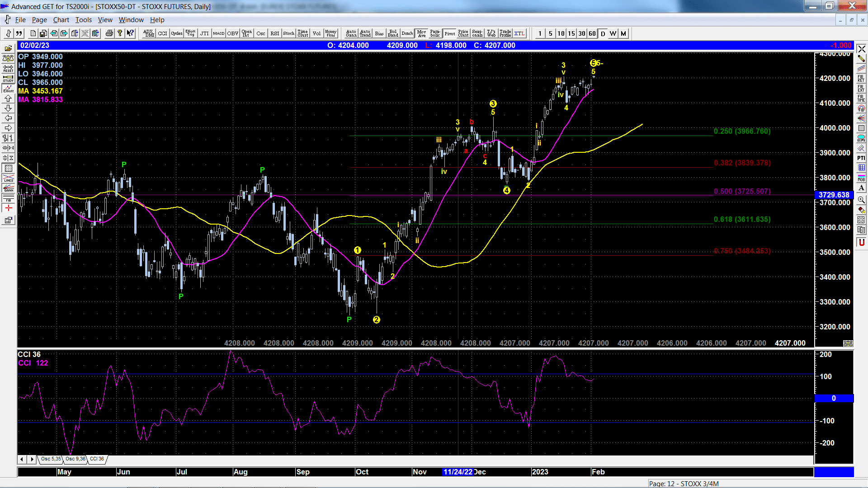The width and height of the screenshot is (868, 488).
Task: Click the previous page arrow icon
Action: 54,33
